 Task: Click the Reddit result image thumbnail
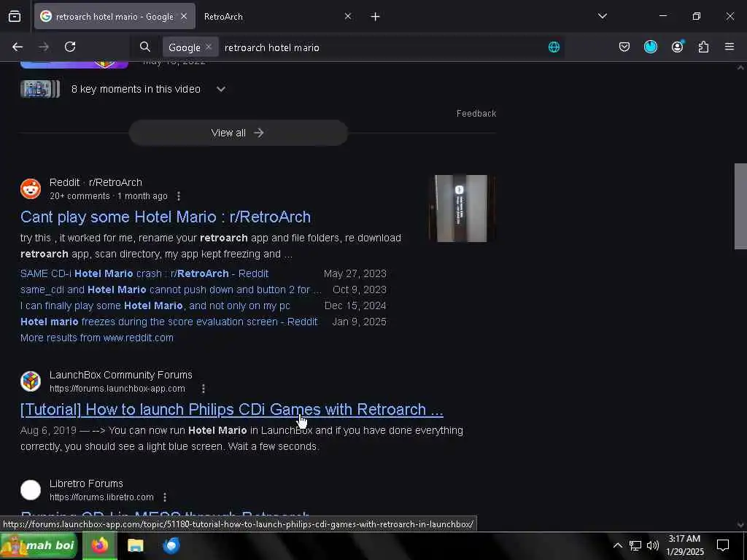pyautogui.click(x=462, y=209)
